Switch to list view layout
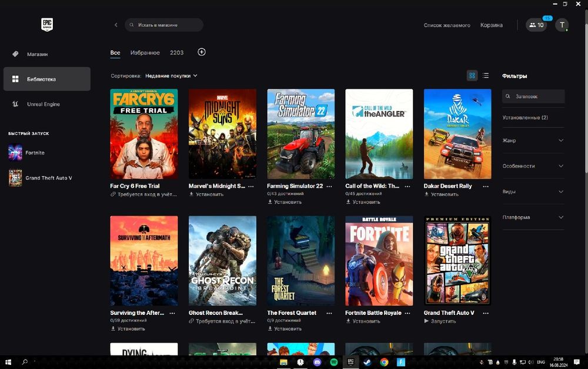The height and width of the screenshot is (369, 588). point(486,75)
